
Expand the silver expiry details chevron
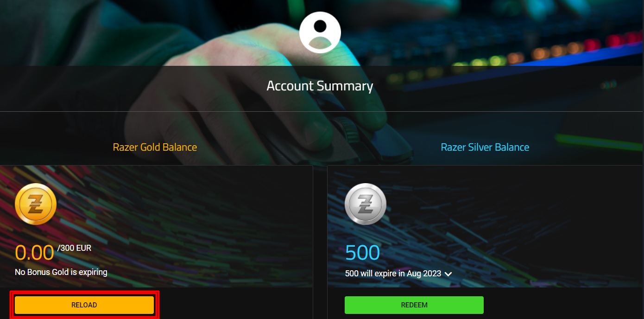pos(448,274)
